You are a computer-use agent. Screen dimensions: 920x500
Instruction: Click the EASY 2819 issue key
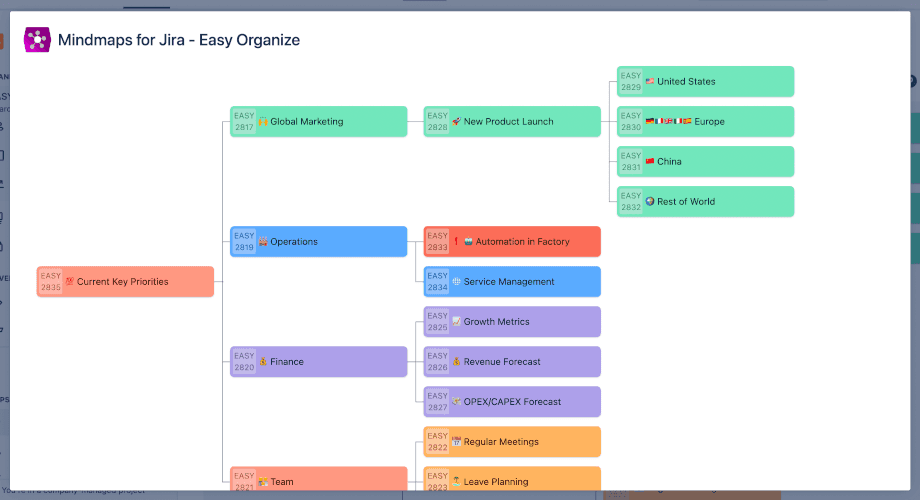tap(244, 242)
